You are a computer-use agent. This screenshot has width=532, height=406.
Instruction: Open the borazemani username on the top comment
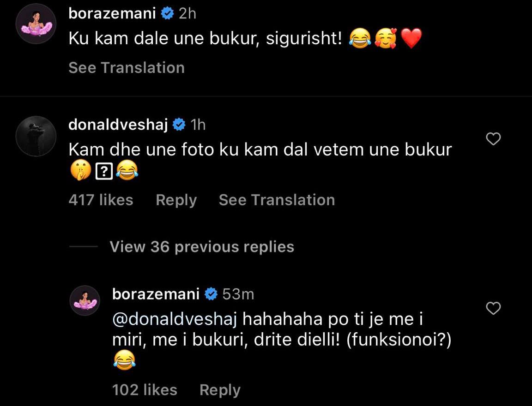pyautogui.click(x=112, y=13)
